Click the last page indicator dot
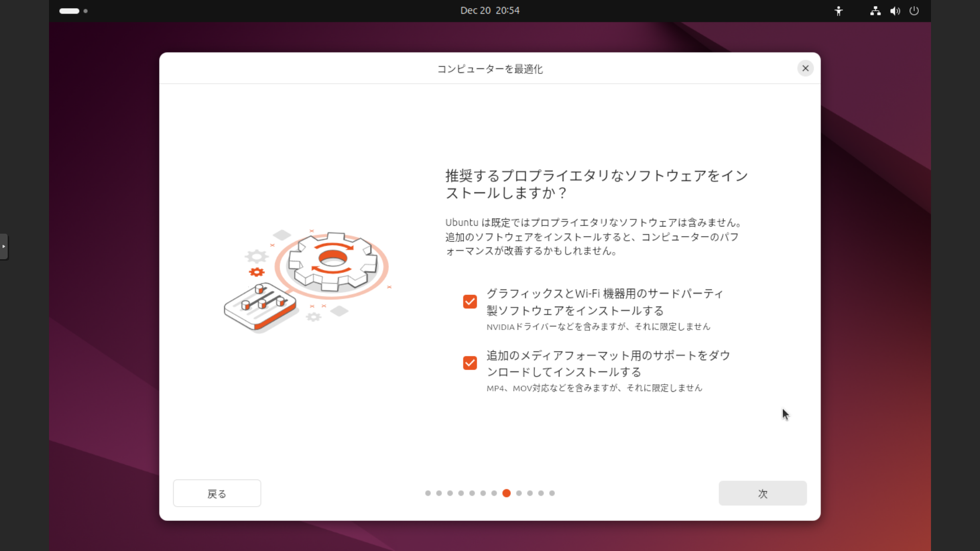This screenshot has width=980, height=551. point(552,493)
